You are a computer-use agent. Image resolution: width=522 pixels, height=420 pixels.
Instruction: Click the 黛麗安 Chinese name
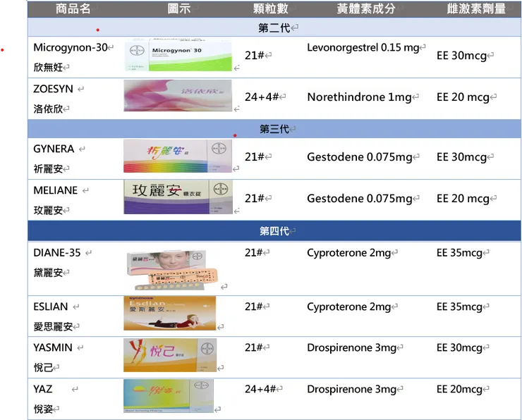48,273
